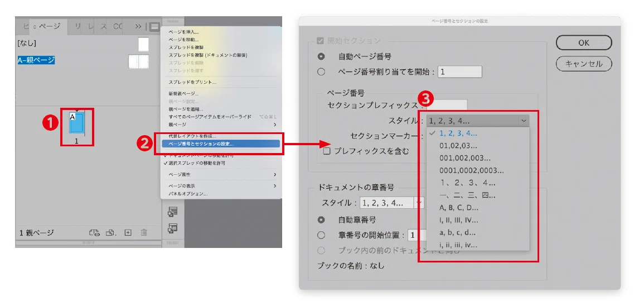Viewport: 644px width, 301px height.
Task: Open the Pages panel hamburger menu
Action: coord(154,27)
